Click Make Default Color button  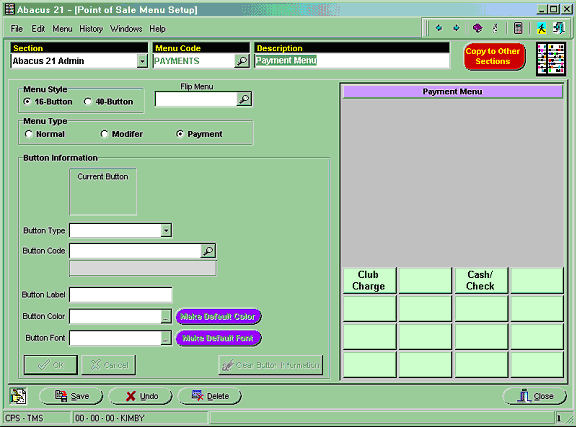tap(218, 316)
